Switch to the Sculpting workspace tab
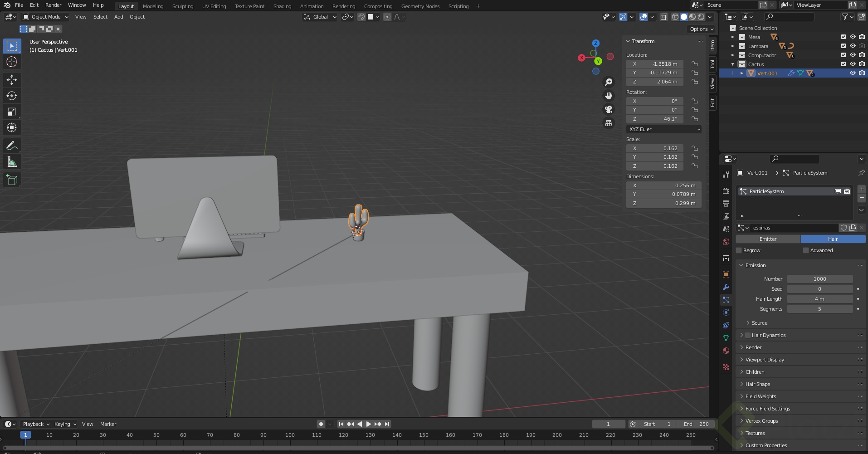Image resolution: width=868 pixels, height=454 pixels. click(x=182, y=6)
